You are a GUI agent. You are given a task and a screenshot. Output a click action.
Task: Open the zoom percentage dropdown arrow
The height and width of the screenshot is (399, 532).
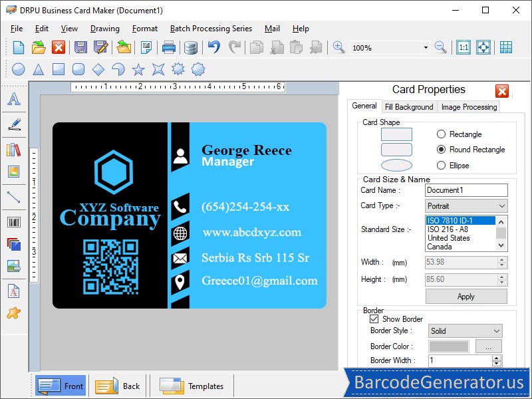(426, 47)
